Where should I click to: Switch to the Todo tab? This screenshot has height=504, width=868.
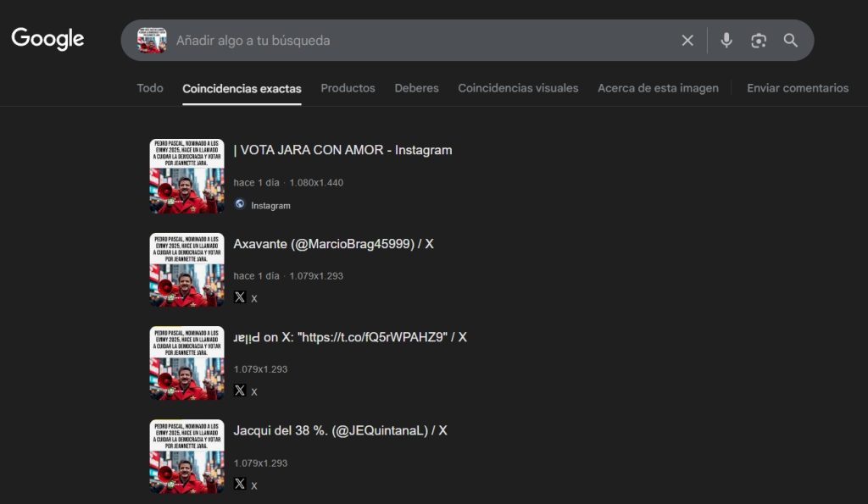150,88
